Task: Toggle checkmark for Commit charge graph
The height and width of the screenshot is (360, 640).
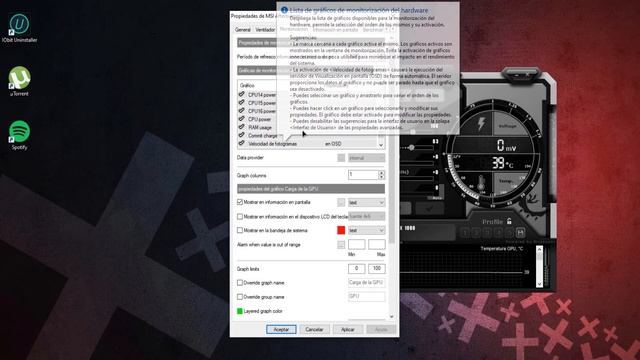Action: click(241, 135)
